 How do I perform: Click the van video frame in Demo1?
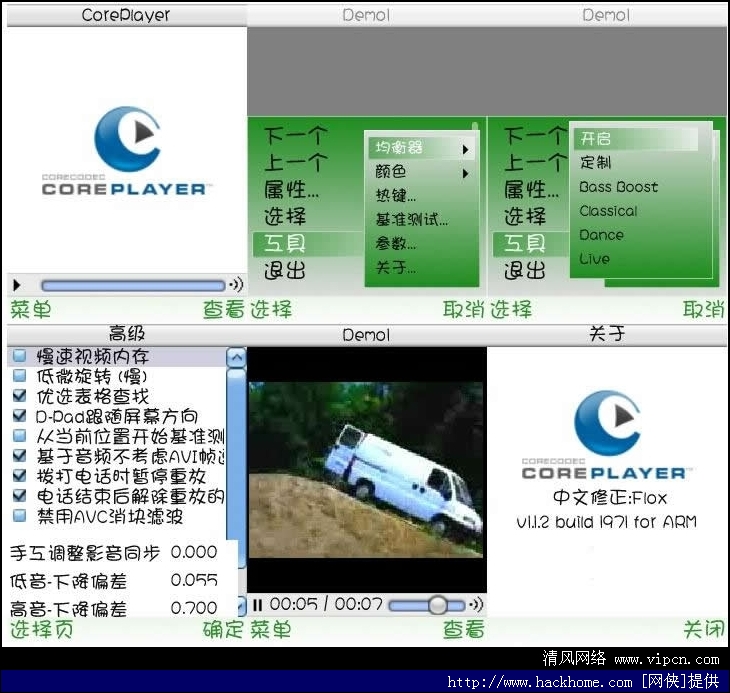[x=366, y=470]
